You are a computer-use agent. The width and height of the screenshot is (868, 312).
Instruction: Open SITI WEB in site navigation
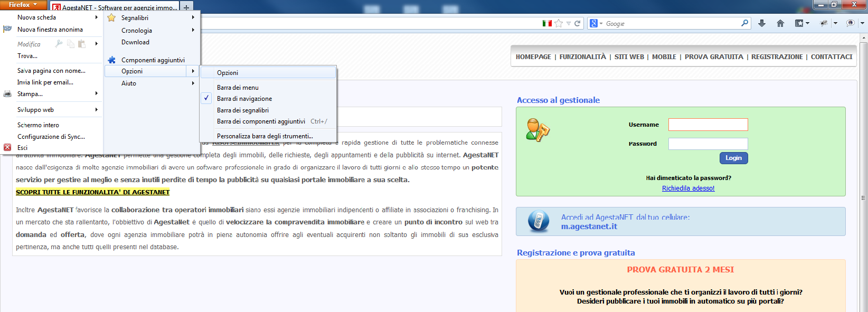pyautogui.click(x=629, y=57)
